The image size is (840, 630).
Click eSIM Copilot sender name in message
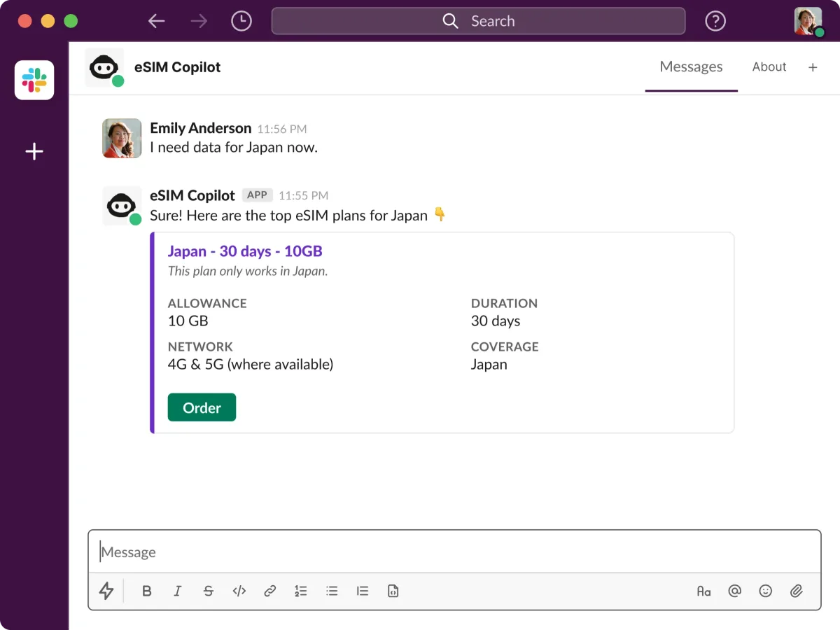pyautogui.click(x=192, y=195)
